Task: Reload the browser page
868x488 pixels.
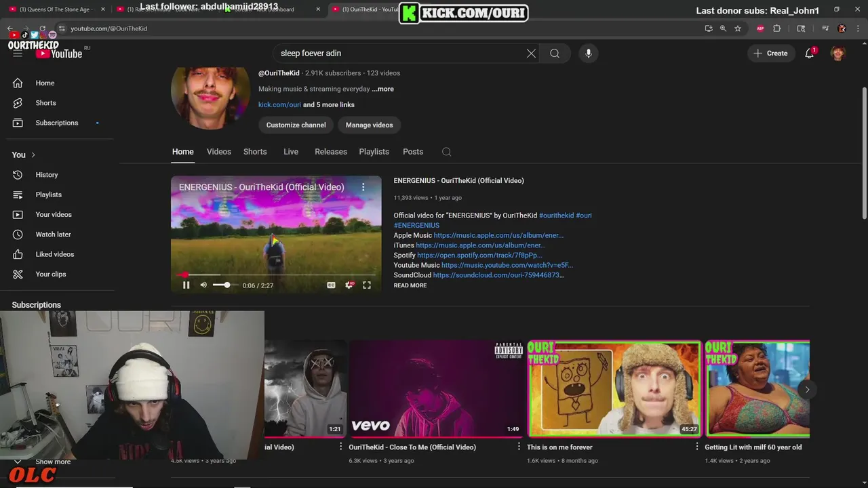Action: [42, 28]
